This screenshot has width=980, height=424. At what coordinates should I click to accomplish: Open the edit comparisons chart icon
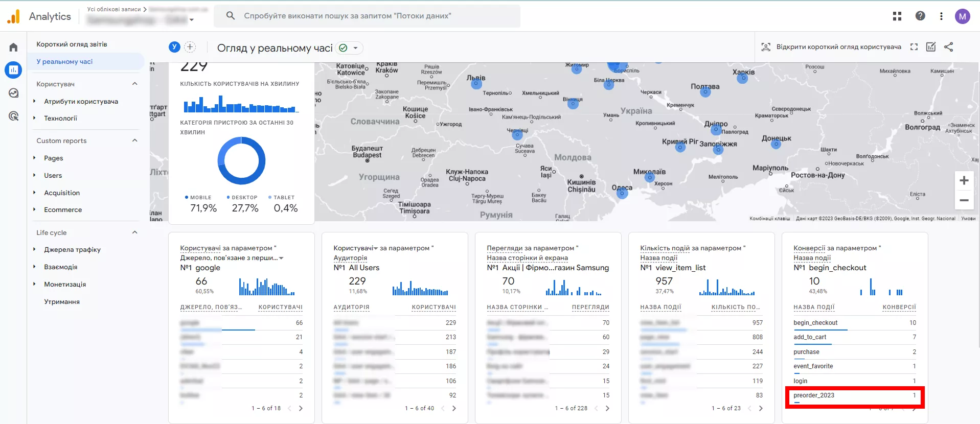pyautogui.click(x=931, y=47)
